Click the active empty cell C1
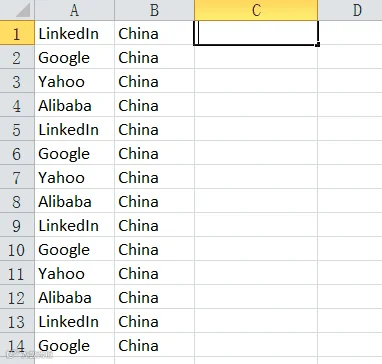382x364 pixels. [x=256, y=33]
